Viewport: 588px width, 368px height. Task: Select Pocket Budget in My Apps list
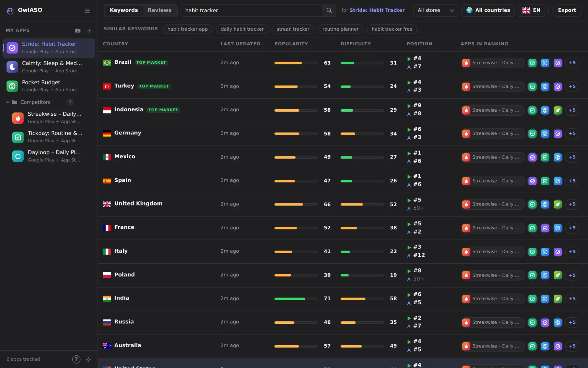click(x=49, y=86)
